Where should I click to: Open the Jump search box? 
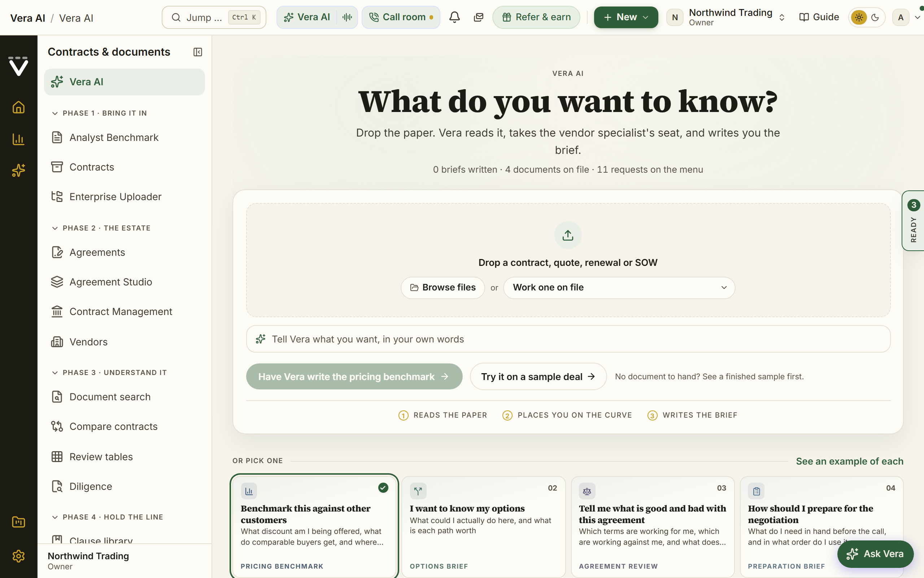point(214,17)
